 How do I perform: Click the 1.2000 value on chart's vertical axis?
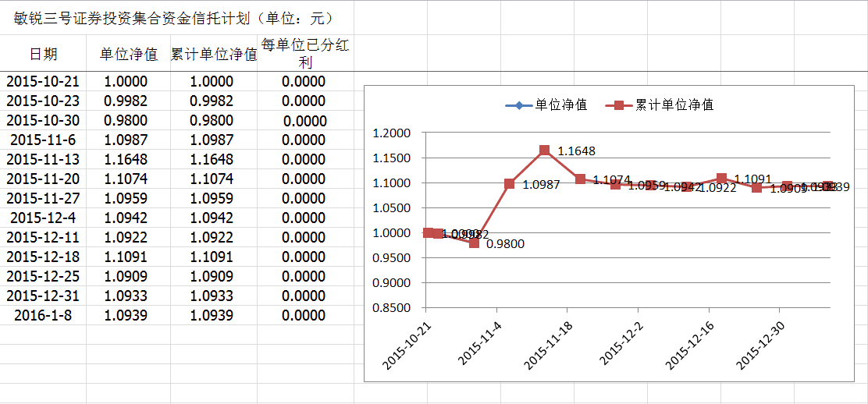coord(393,133)
